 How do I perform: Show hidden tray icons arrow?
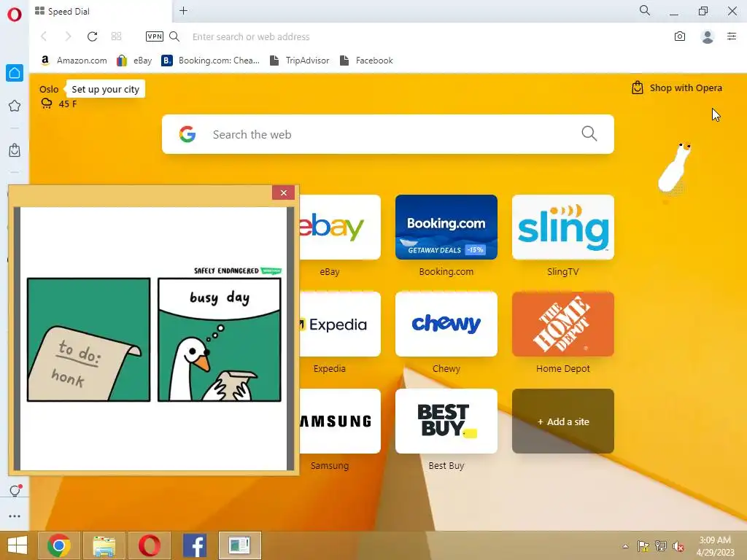coord(625,546)
